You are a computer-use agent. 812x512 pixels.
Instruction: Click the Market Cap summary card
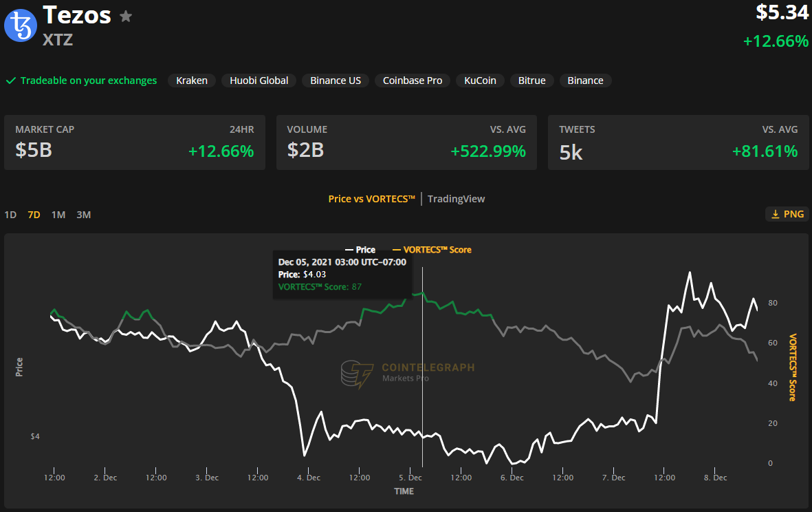coord(134,142)
